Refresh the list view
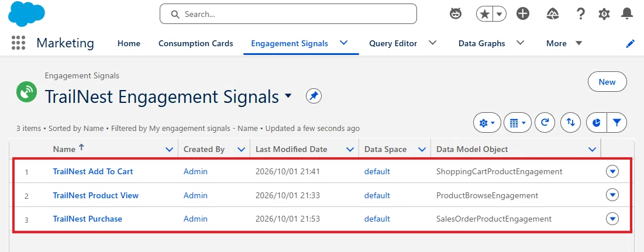This screenshot has height=252, width=644. pos(545,122)
